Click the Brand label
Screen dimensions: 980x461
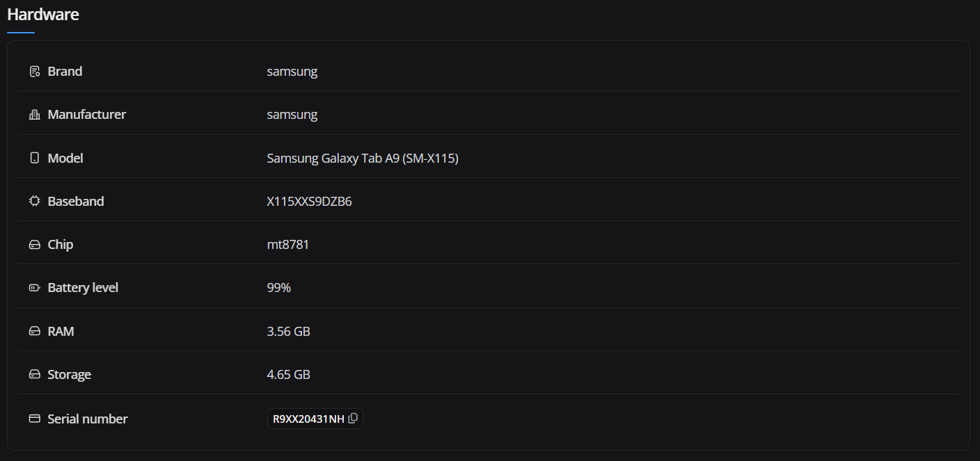(65, 72)
